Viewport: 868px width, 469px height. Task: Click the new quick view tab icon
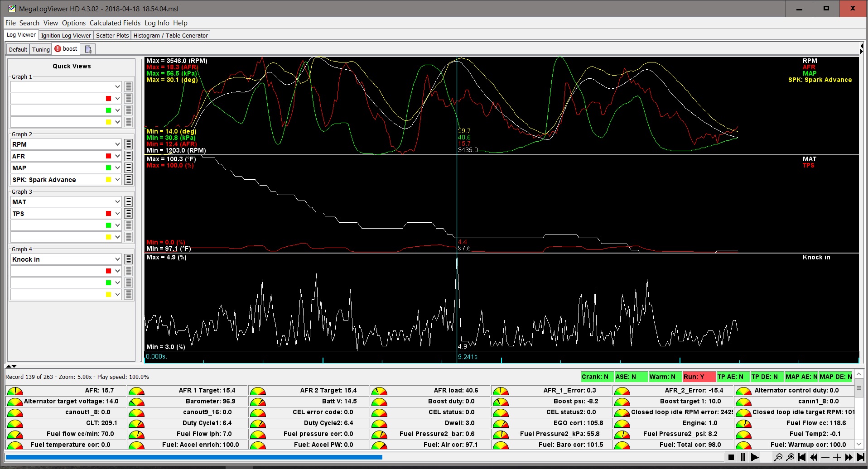coord(88,49)
